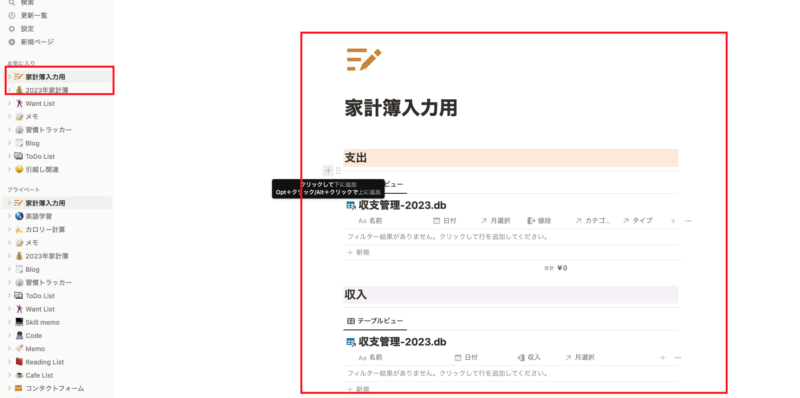The image size is (800, 398).
Task: Click the Blog page icon in お気に入り
Action: point(19,143)
